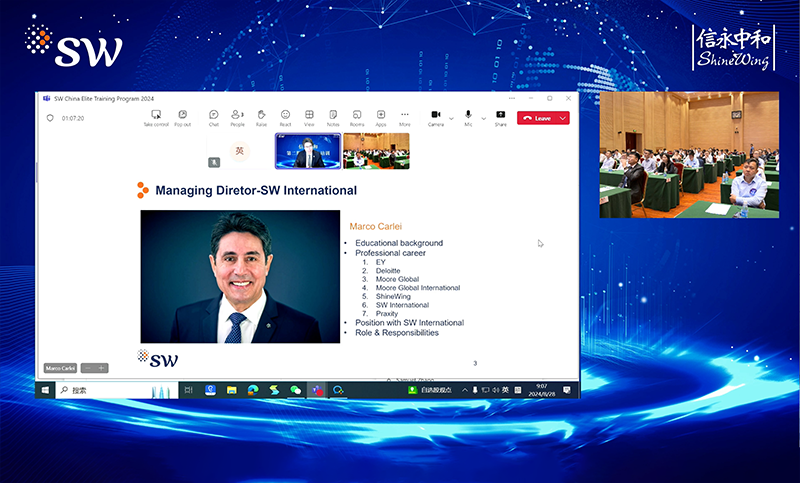Viewport: 800px width, 483px height.
Task: Raise your hand in the meeting
Action: click(261, 118)
